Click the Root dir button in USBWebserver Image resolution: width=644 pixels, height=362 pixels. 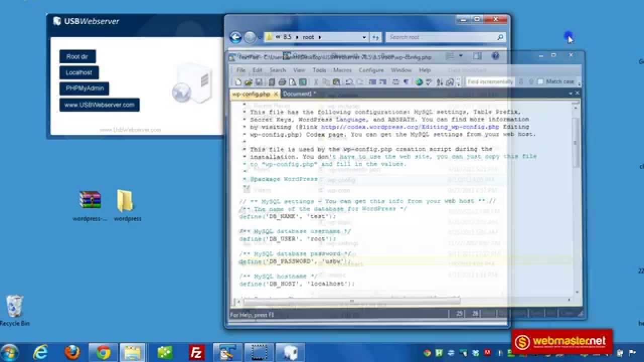click(x=77, y=57)
